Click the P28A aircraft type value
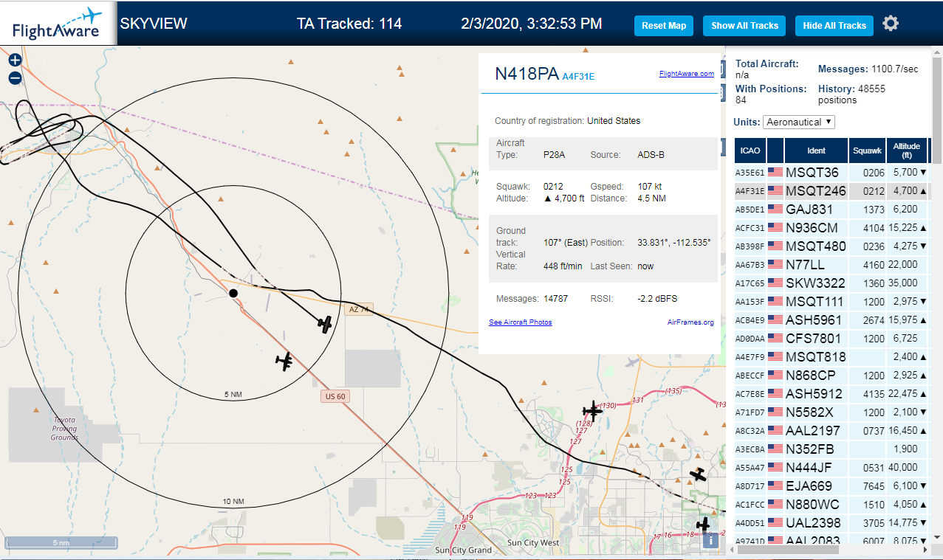 point(554,155)
